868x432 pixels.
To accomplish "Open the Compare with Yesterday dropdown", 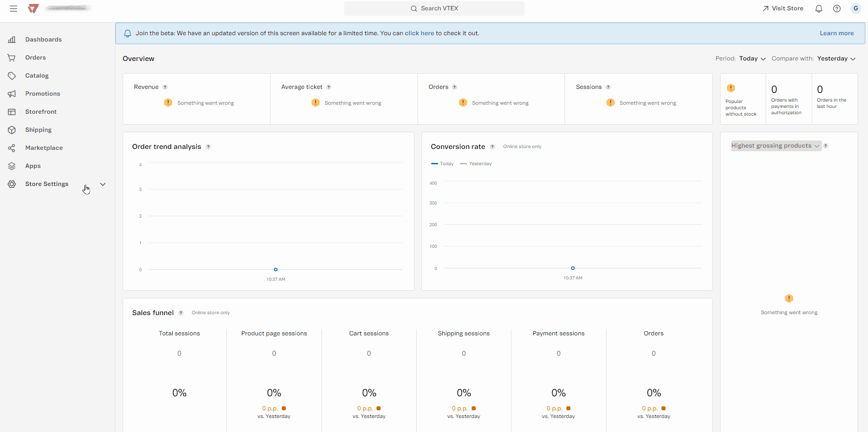I will click(836, 59).
